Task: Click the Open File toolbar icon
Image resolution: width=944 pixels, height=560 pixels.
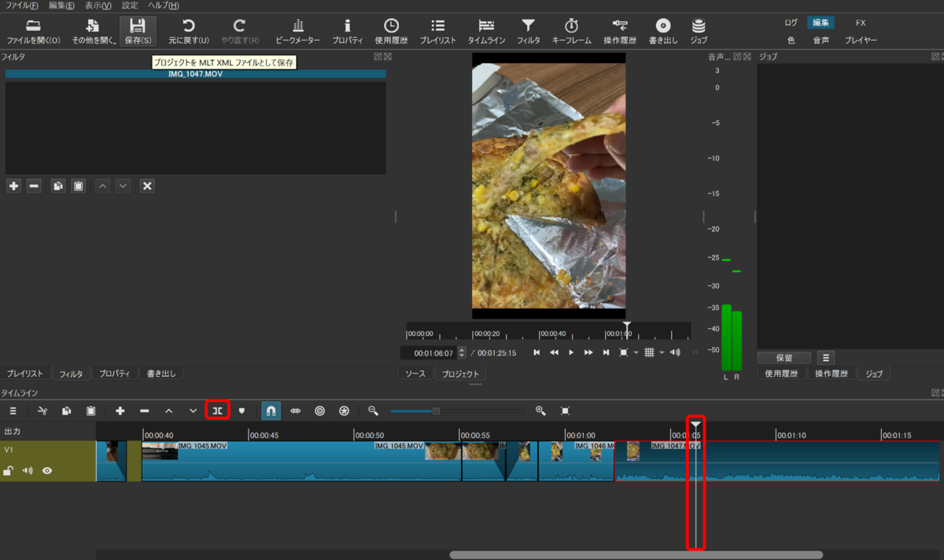Action: click(33, 31)
